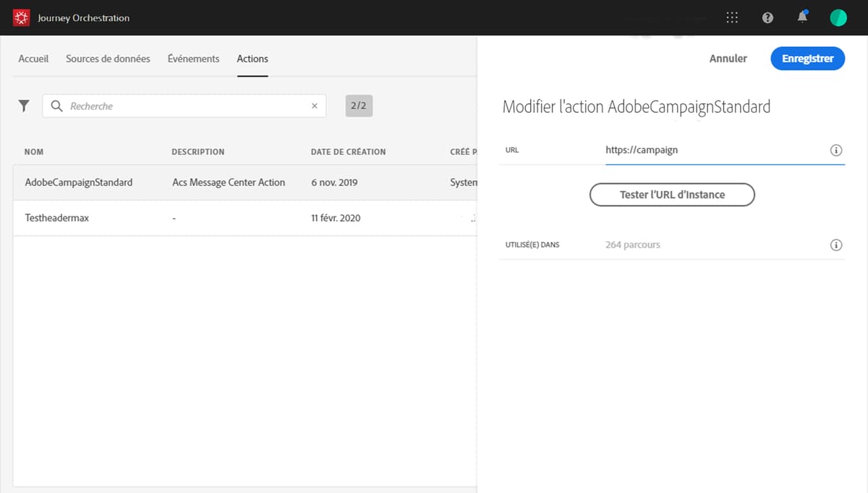Click the Enregistrer button
The width and height of the screenshot is (868, 493).
click(x=807, y=59)
